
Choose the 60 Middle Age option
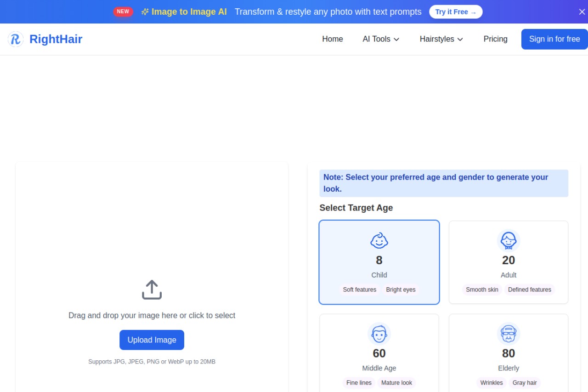pos(379,353)
